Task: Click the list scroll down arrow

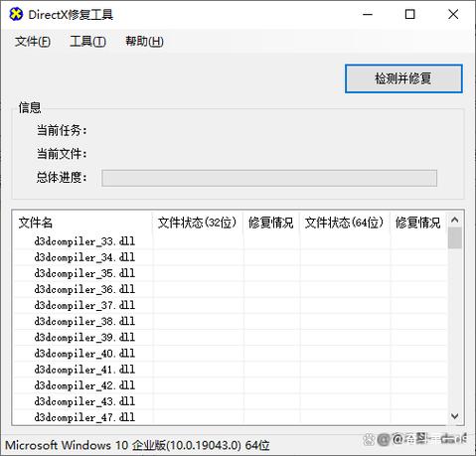Action: point(455,415)
